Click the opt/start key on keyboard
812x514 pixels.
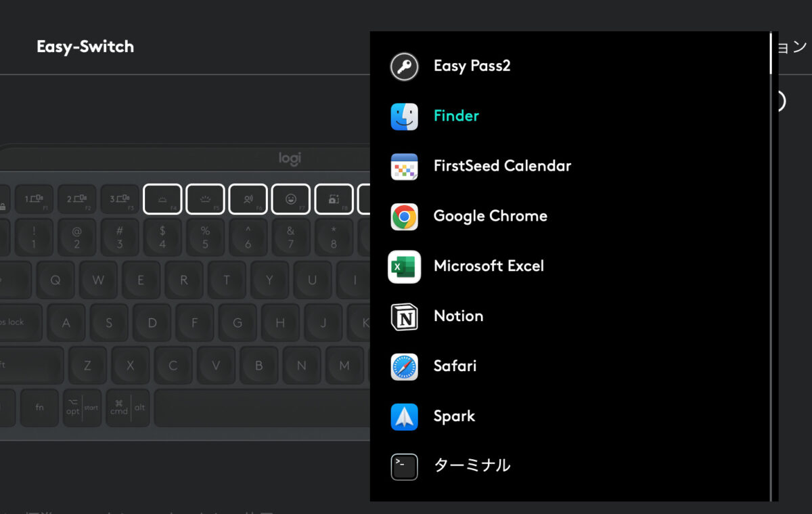[83, 408]
